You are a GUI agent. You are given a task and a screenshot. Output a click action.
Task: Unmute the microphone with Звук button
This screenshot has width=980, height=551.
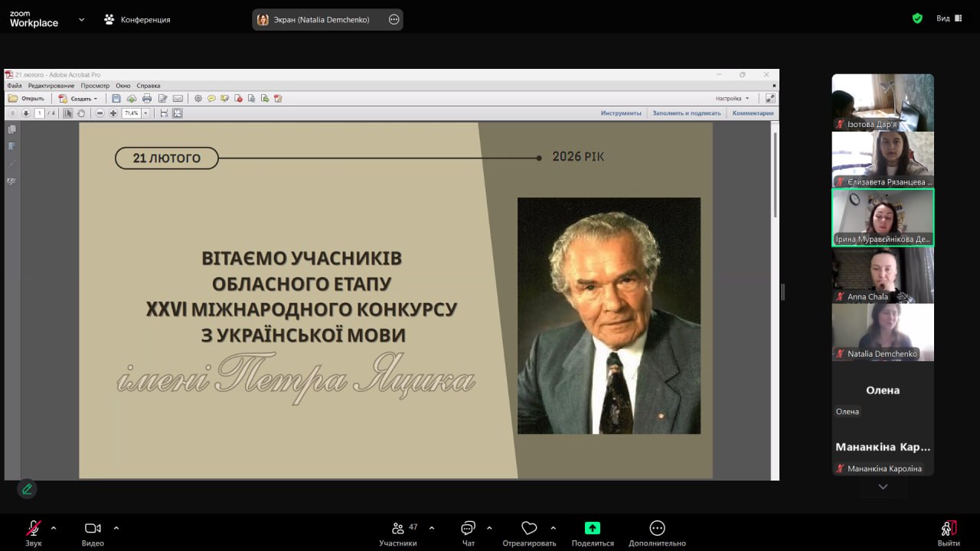click(x=33, y=533)
